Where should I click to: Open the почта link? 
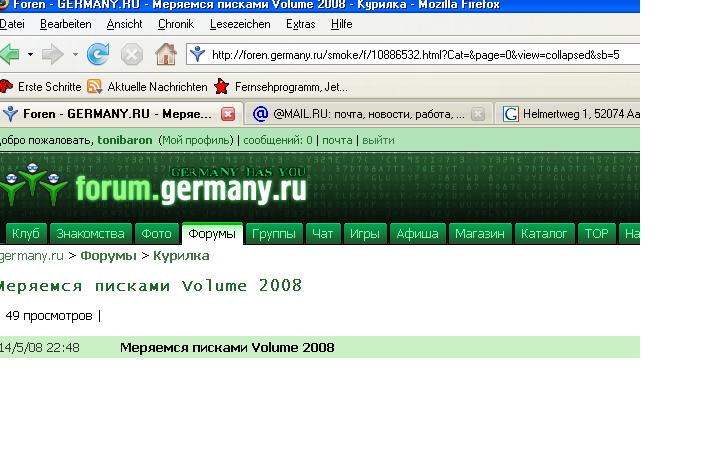click(x=337, y=140)
